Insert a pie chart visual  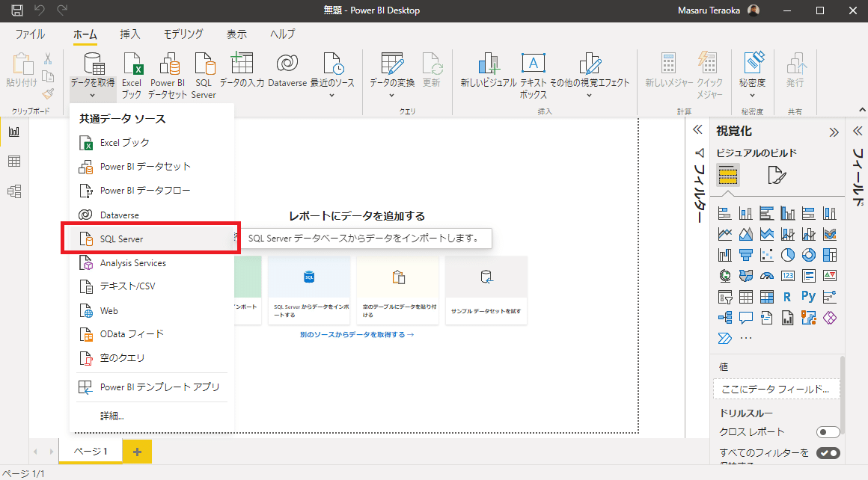(788, 255)
